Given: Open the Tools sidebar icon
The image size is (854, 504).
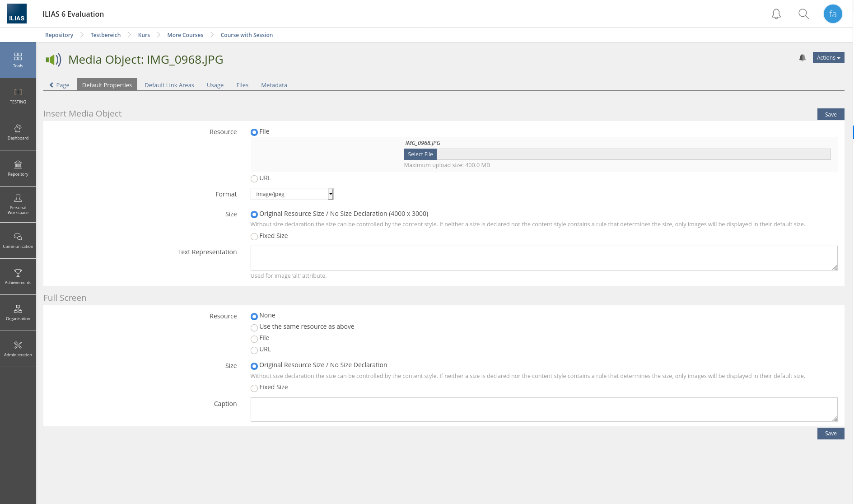Looking at the screenshot, I should pyautogui.click(x=18, y=60).
